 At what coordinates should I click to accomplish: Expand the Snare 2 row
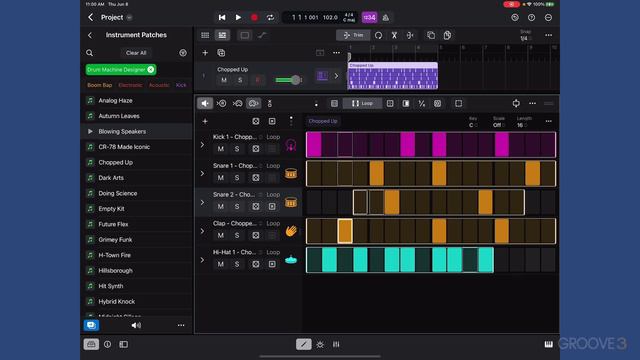click(x=202, y=202)
